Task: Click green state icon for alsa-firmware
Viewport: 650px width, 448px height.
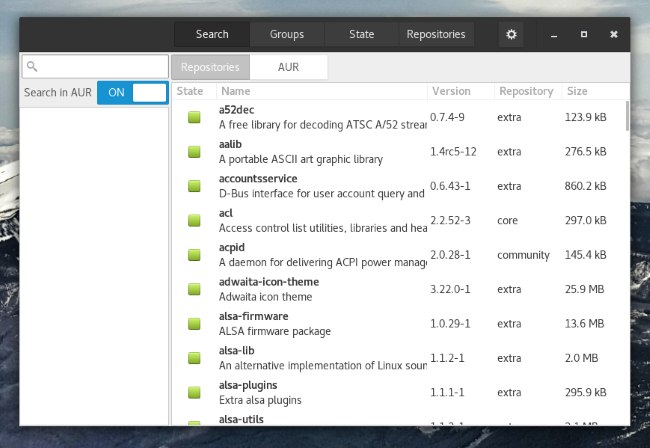Action: click(194, 324)
